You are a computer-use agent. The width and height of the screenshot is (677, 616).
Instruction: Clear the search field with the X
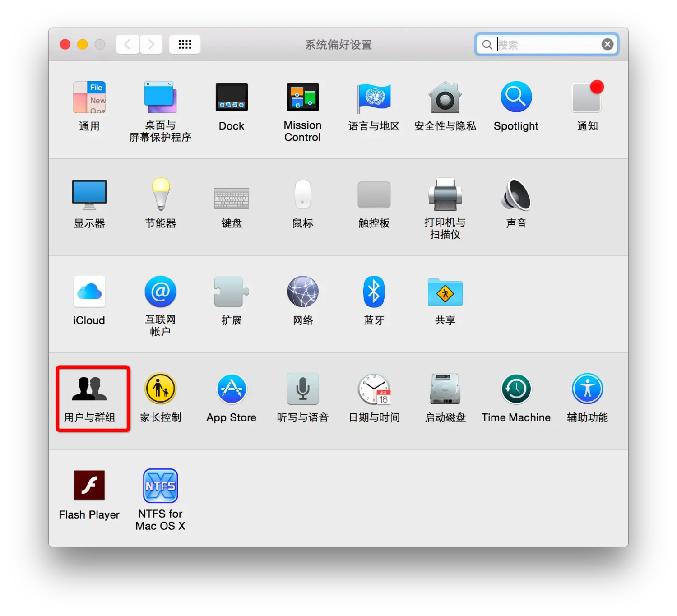[607, 44]
